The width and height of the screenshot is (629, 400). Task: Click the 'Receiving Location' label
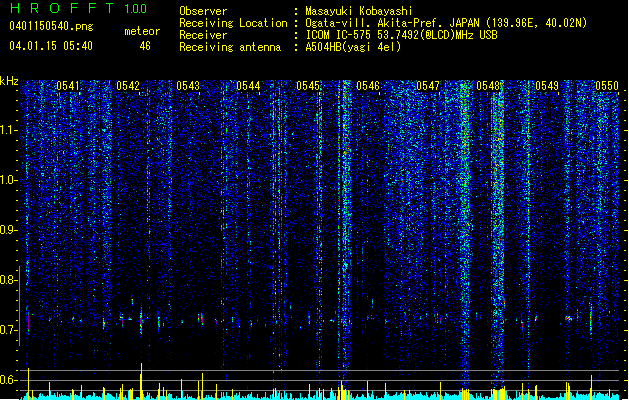click(x=233, y=23)
